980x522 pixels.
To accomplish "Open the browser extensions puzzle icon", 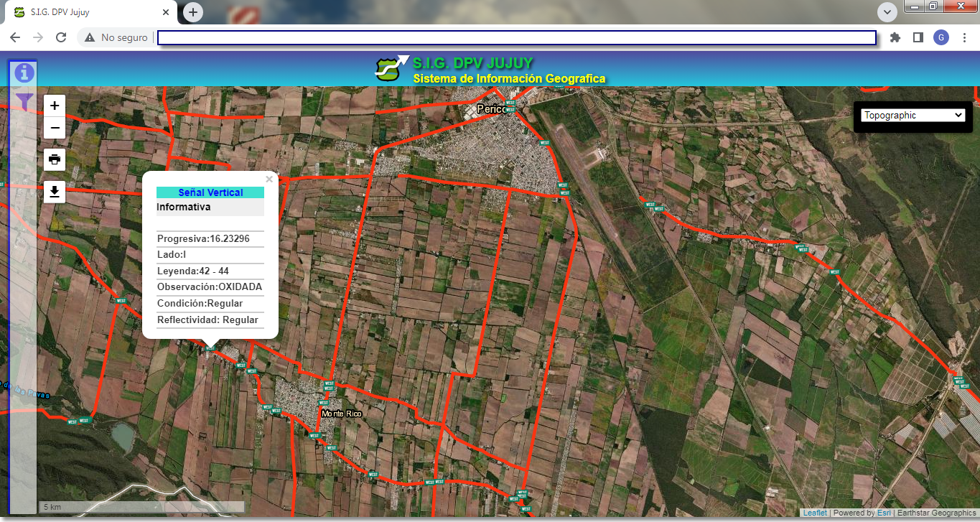I will coord(895,37).
